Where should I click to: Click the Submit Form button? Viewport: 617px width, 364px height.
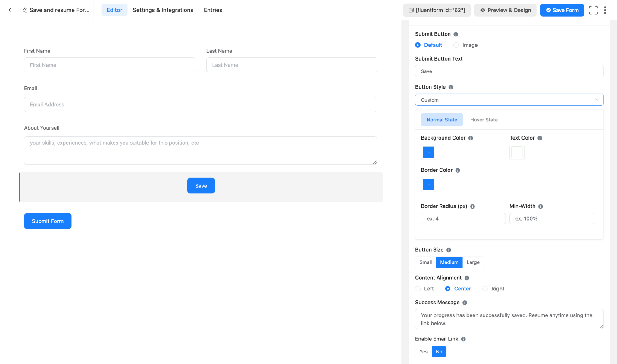pyautogui.click(x=47, y=221)
